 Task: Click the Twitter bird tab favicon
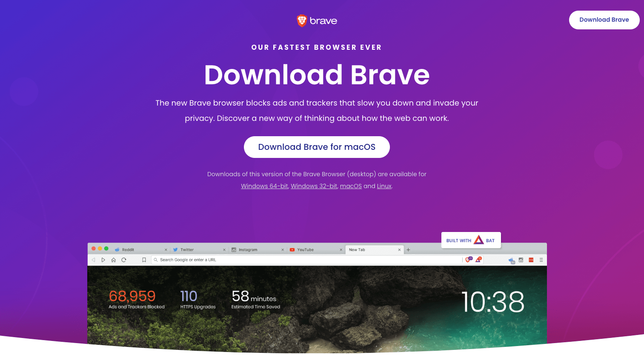pos(175,250)
